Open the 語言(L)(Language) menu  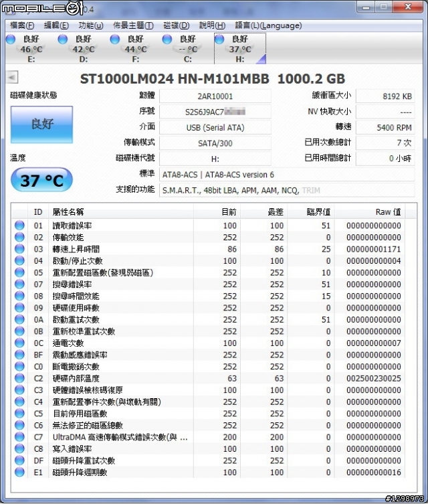point(268,25)
